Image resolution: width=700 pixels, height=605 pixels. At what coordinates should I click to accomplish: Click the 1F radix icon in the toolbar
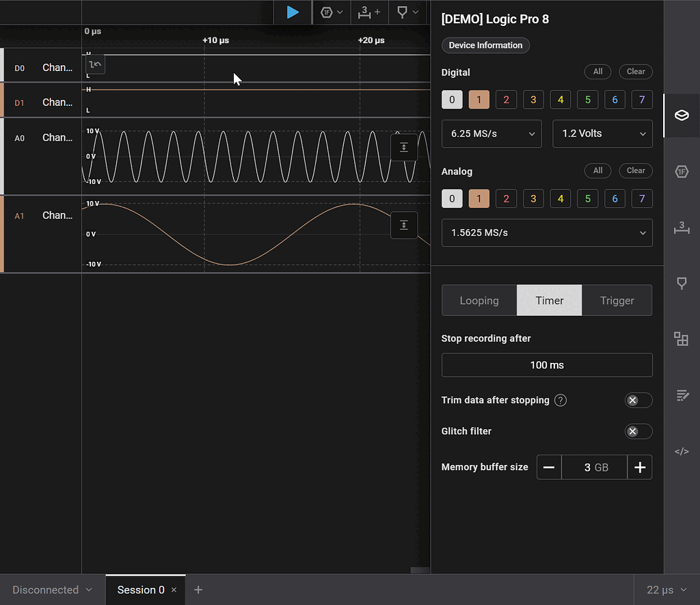click(x=327, y=12)
